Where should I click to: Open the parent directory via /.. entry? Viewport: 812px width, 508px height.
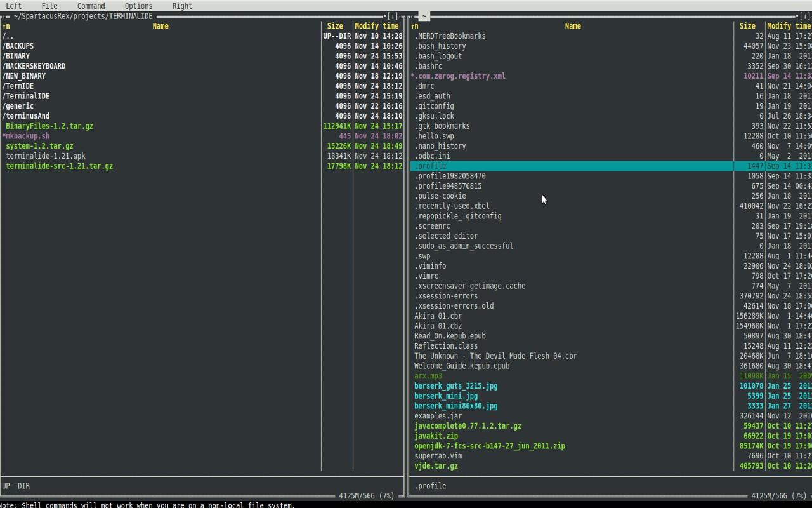[x=8, y=36]
